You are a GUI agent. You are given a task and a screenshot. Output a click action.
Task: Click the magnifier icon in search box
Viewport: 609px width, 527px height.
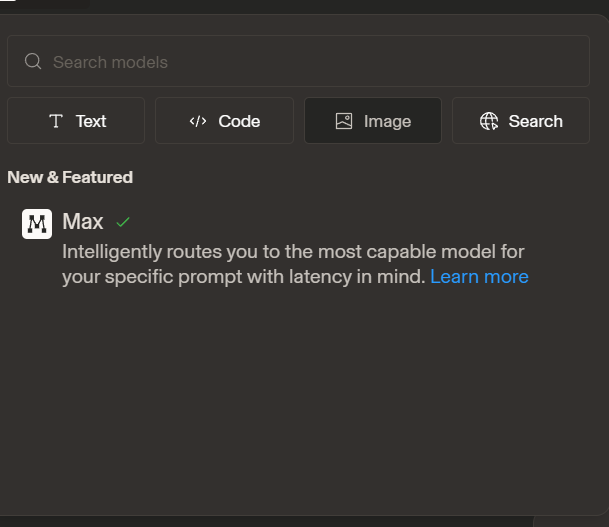click(33, 61)
